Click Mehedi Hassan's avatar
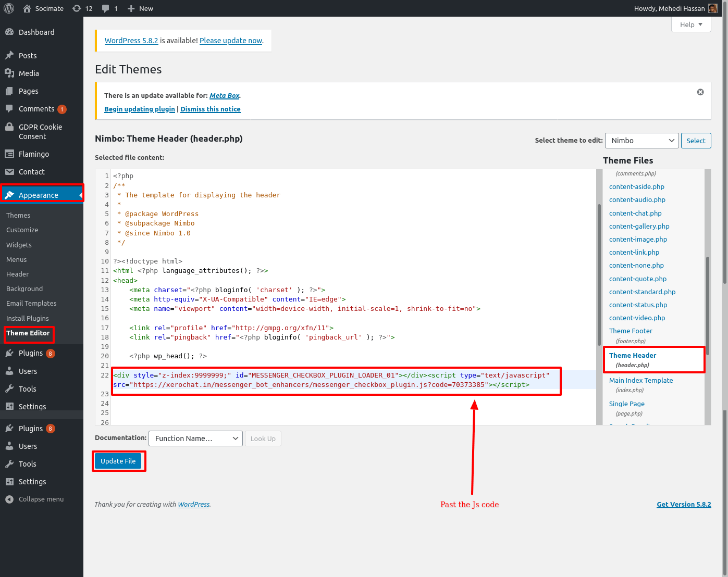 pos(713,8)
